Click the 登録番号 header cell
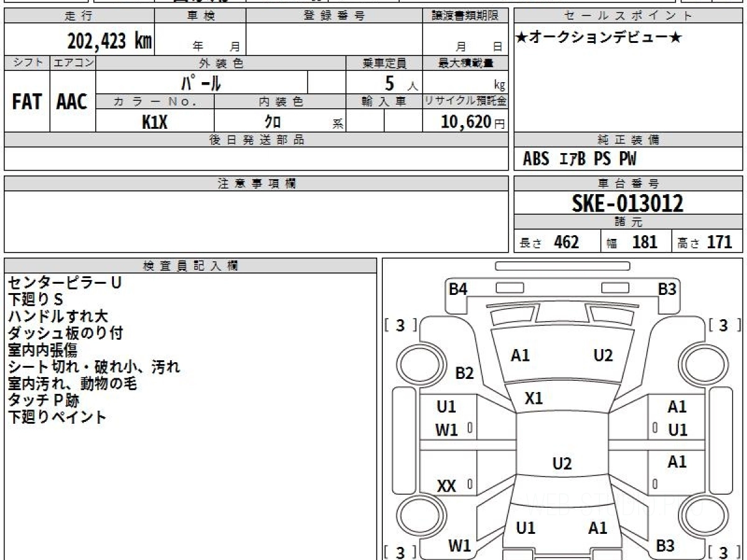This screenshot has height=560, width=747. [x=334, y=16]
